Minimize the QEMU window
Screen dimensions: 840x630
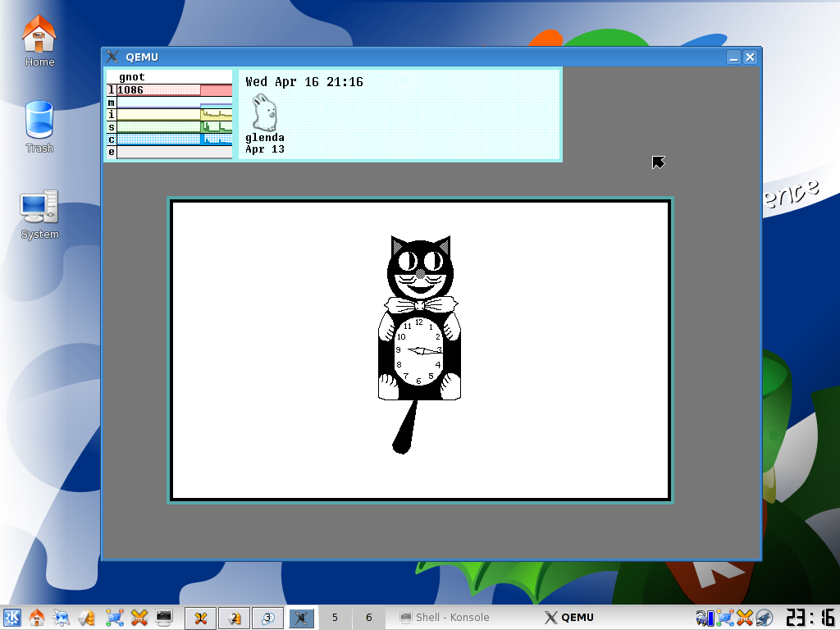(734, 57)
